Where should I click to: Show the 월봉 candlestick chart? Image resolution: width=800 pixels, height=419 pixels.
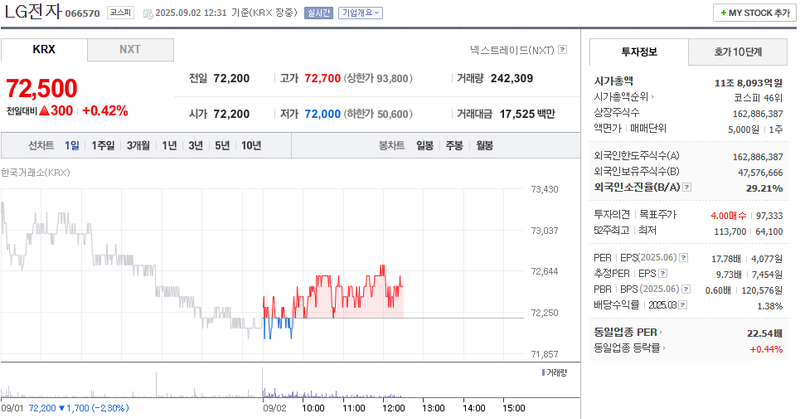click(485, 145)
